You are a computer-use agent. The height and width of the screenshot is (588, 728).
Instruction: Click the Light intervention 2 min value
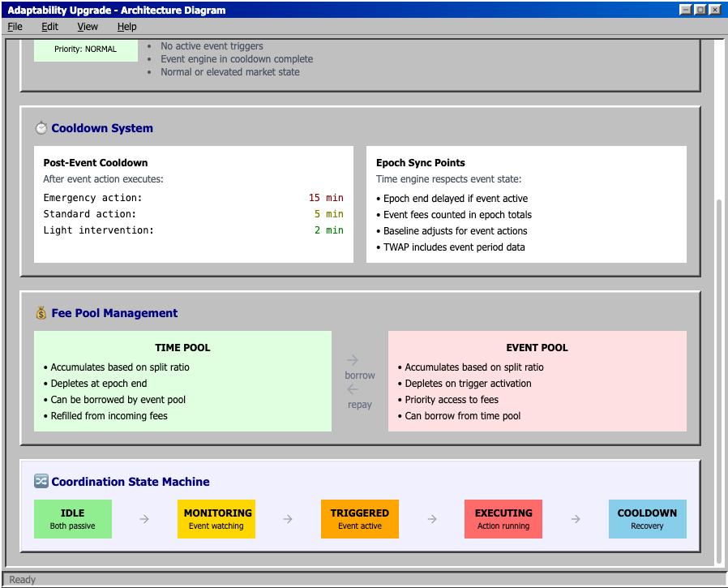click(x=328, y=230)
